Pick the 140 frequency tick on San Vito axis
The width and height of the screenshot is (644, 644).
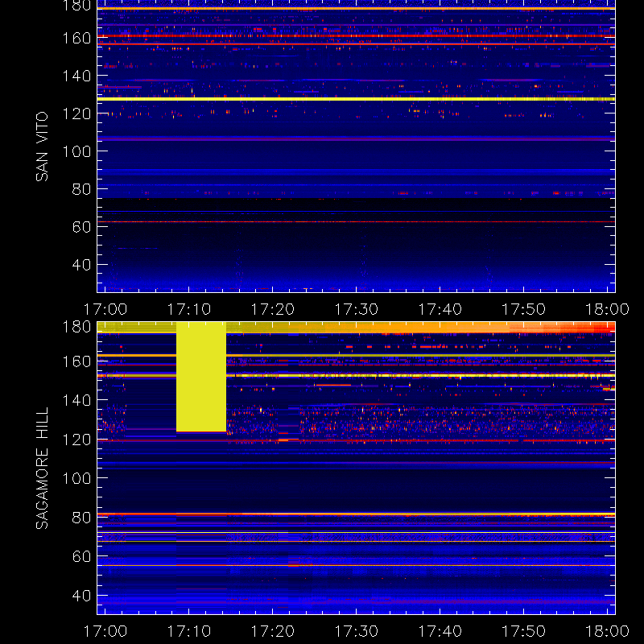(x=76, y=76)
